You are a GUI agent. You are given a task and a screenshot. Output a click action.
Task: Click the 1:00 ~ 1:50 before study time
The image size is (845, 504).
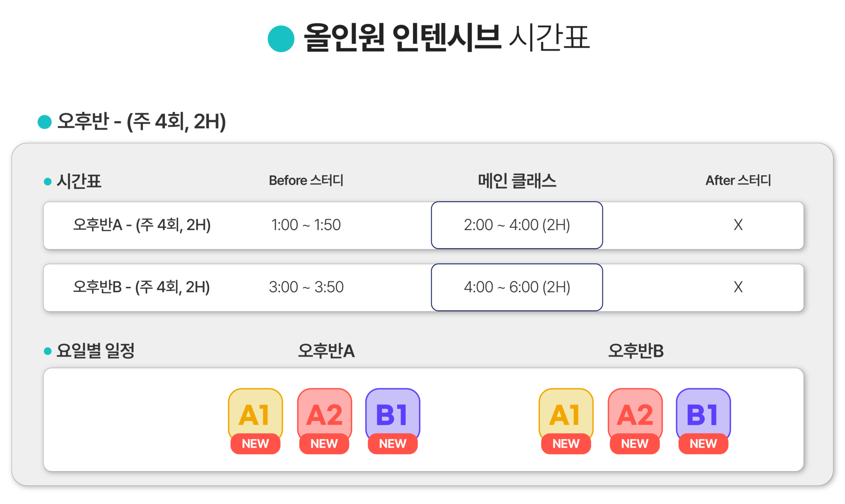(x=306, y=225)
